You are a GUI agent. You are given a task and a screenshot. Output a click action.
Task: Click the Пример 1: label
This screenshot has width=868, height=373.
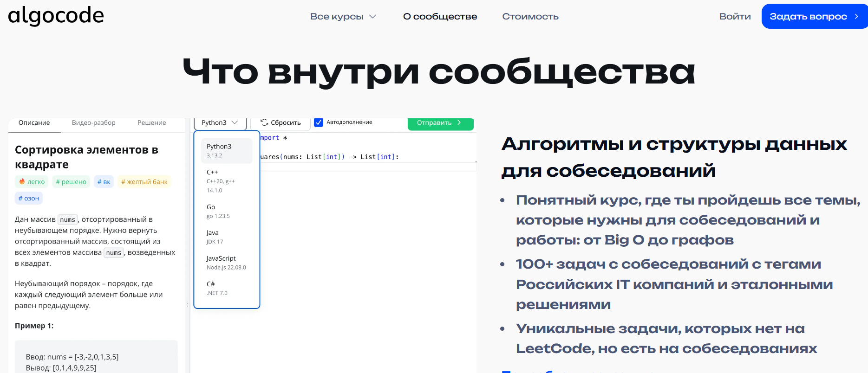pyautogui.click(x=34, y=326)
